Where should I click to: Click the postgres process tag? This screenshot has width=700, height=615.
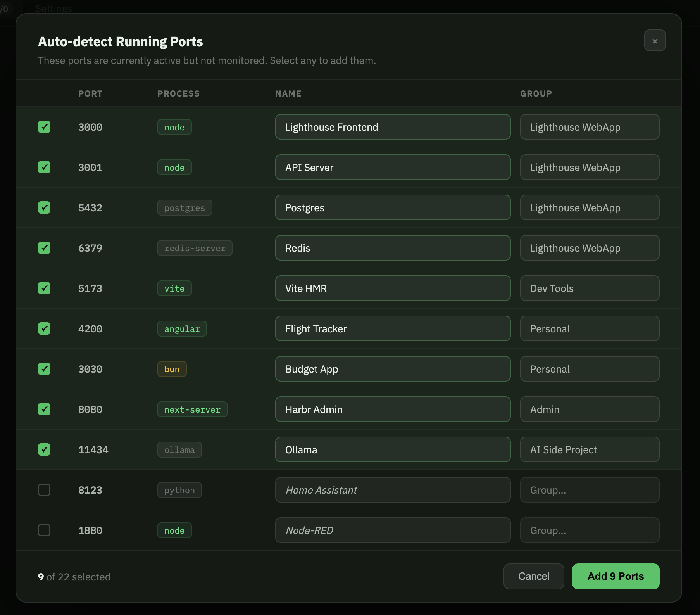point(184,207)
